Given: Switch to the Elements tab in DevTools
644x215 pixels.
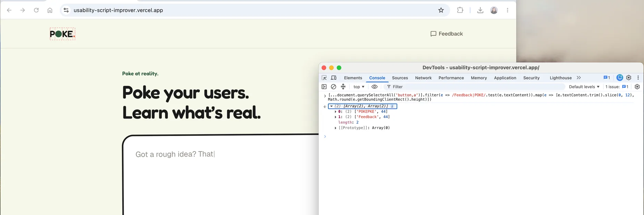Looking at the screenshot, I should click(x=353, y=78).
